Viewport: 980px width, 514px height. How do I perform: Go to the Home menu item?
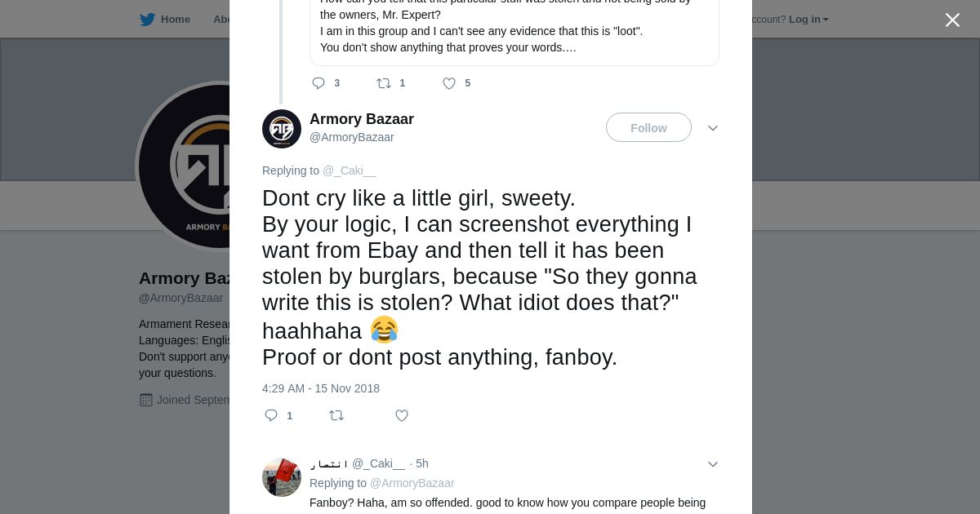pos(176,20)
